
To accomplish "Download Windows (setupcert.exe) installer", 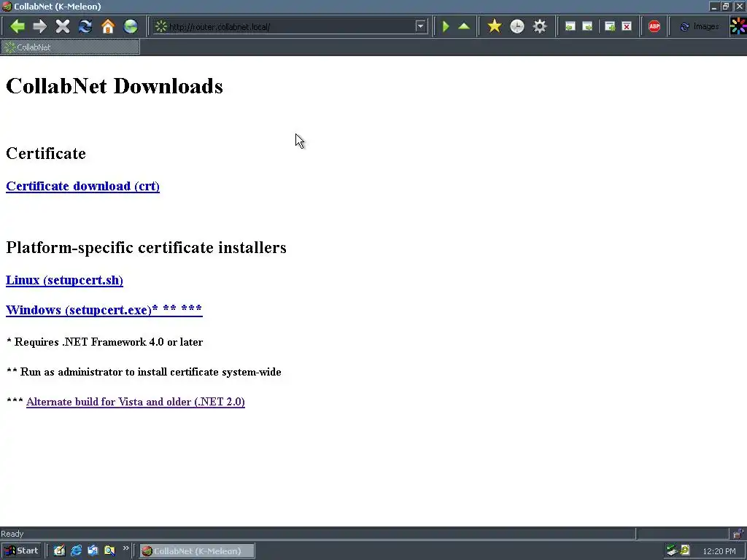I will [104, 310].
